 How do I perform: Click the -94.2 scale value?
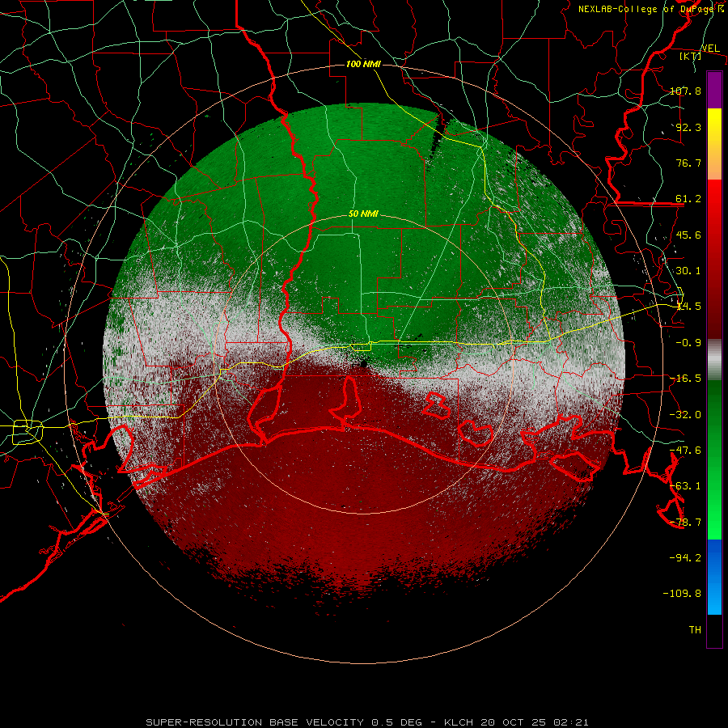coord(685,557)
